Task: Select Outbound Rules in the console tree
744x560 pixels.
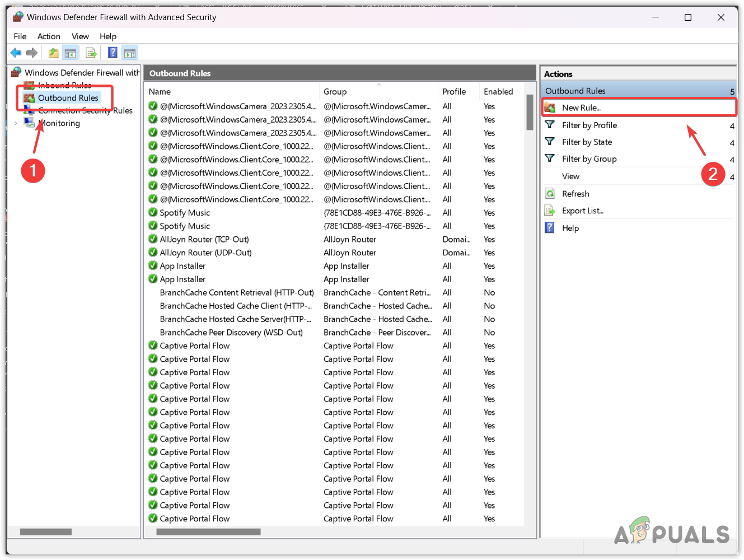Action: point(68,98)
